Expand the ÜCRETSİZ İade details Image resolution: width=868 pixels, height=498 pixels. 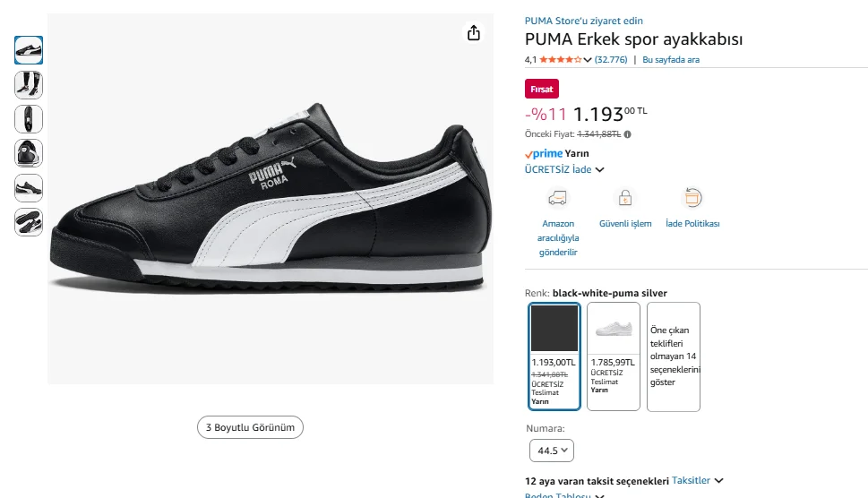coord(600,169)
